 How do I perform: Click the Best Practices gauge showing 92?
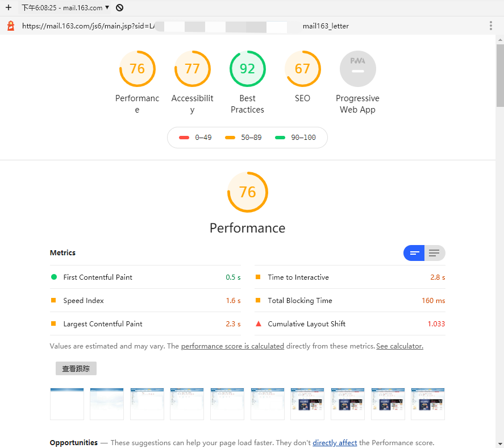pyautogui.click(x=247, y=68)
